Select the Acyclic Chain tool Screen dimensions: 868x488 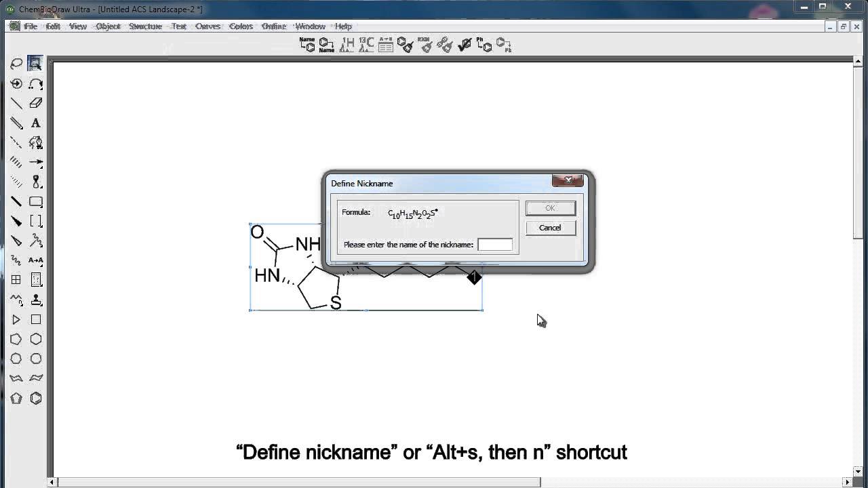click(x=16, y=300)
